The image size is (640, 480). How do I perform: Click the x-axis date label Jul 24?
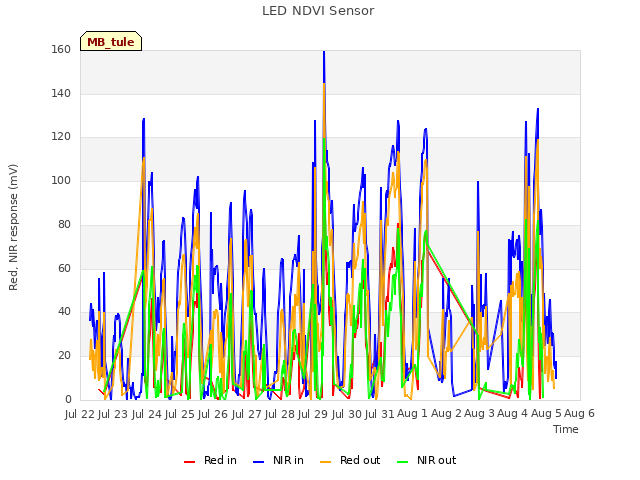147,414
